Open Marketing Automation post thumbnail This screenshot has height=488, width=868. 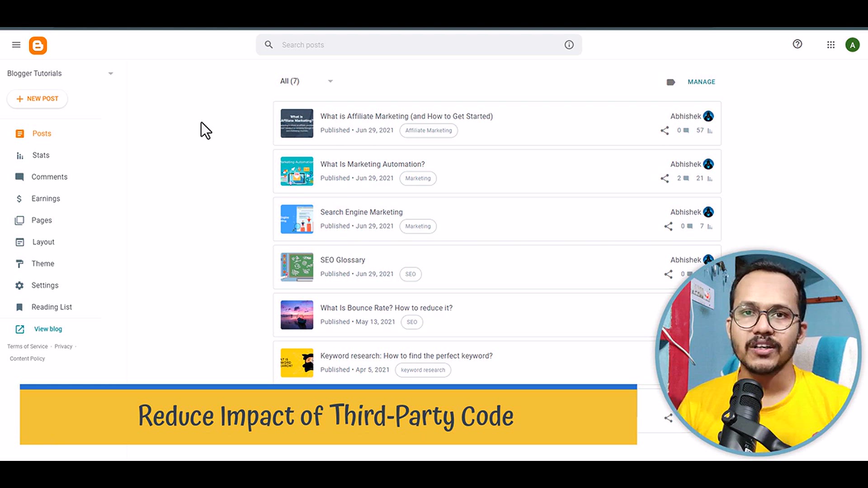coord(297,171)
